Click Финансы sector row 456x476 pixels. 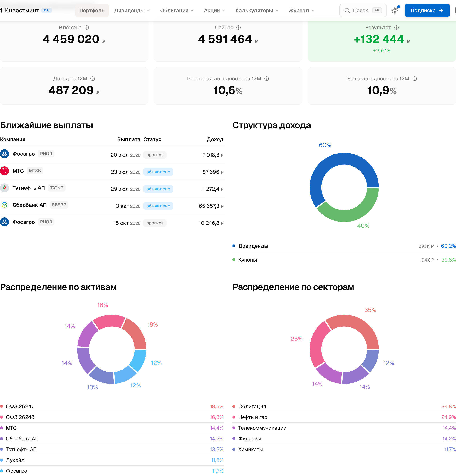pyautogui.click(x=344, y=439)
